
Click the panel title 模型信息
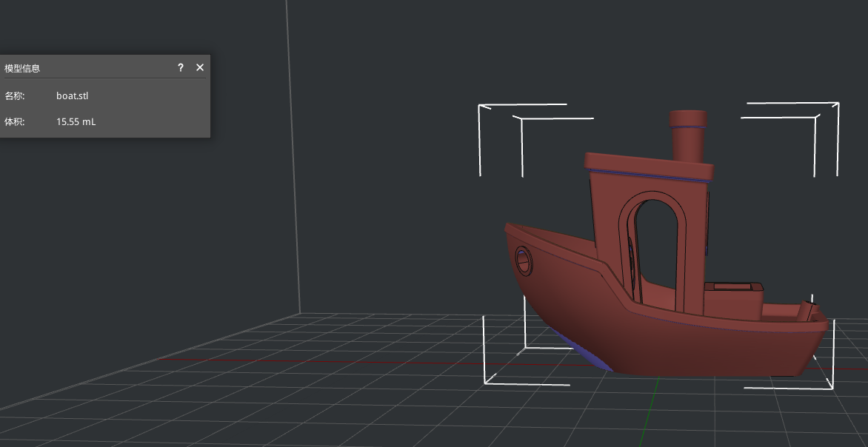tap(23, 67)
